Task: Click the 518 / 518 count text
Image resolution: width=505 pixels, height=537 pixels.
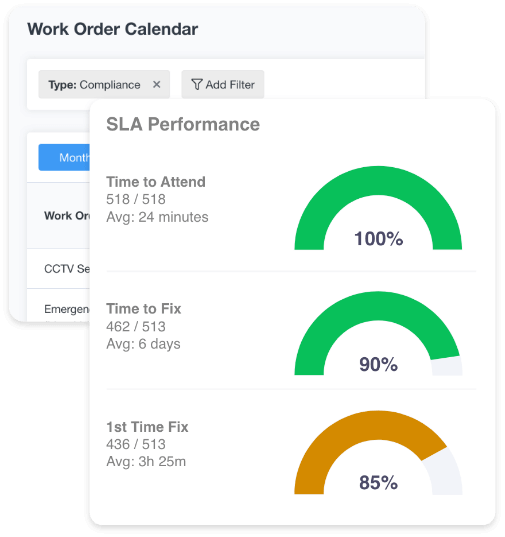Action: 136,199
